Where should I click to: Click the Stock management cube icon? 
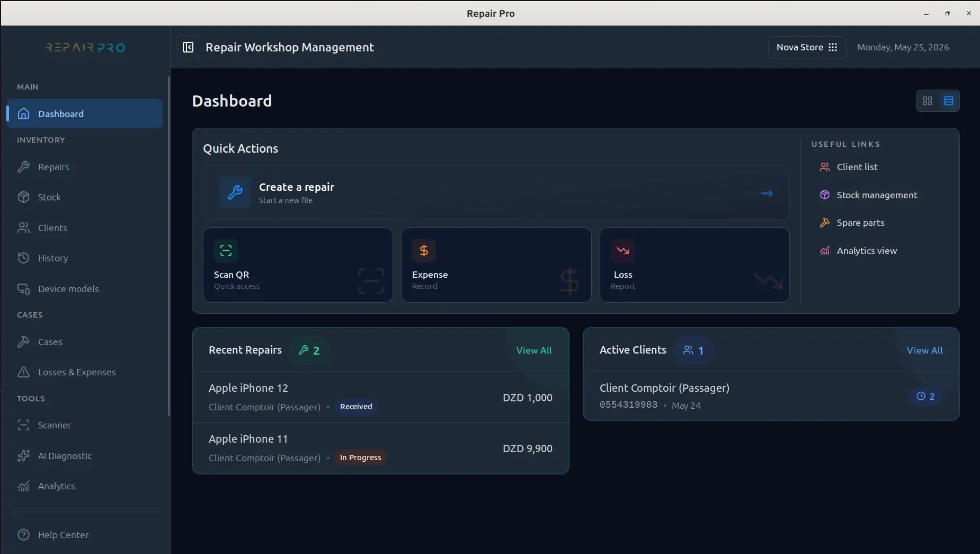[x=825, y=195]
